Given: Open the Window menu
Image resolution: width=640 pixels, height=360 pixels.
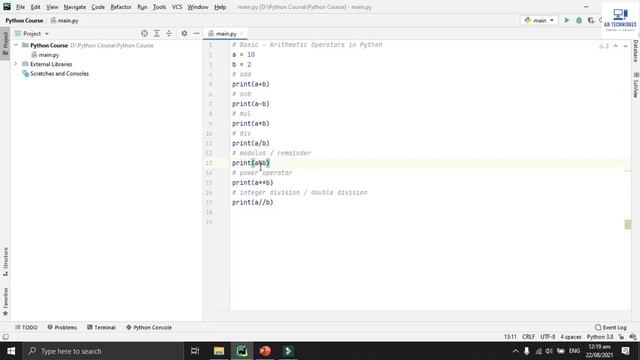Looking at the screenshot, I should (x=198, y=7).
